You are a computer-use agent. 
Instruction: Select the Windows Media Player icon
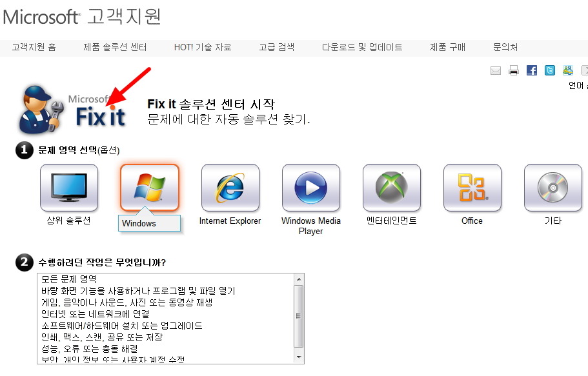tap(310, 188)
